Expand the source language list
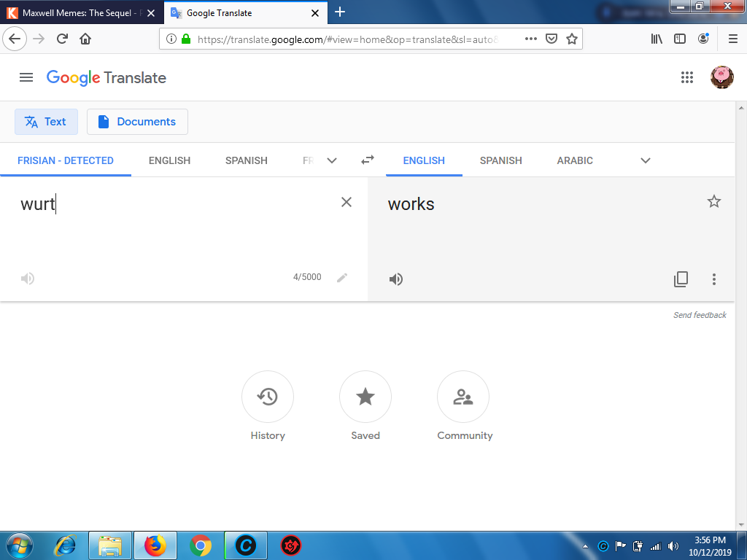The image size is (747, 560). point(332,160)
